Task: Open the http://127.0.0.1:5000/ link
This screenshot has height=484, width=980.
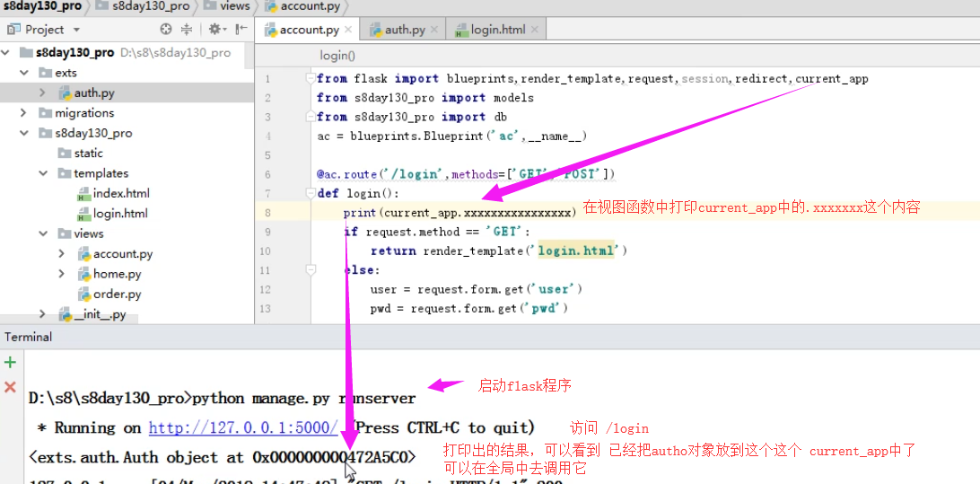Action: pyautogui.click(x=244, y=427)
